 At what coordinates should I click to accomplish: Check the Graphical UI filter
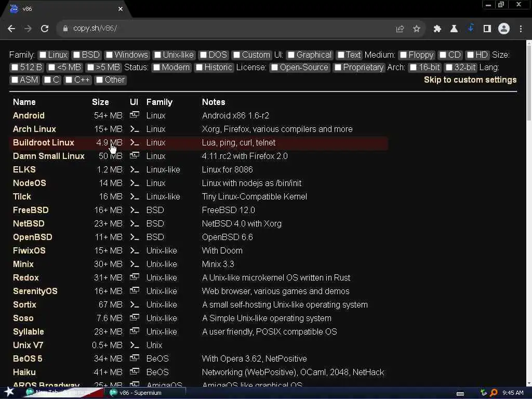coord(291,55)
